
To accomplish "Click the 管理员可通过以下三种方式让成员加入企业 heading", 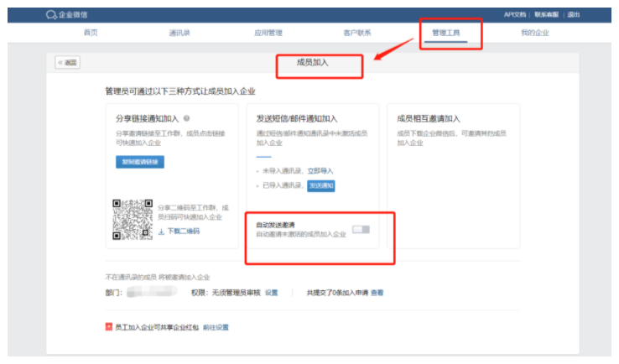I will [180, 91].
